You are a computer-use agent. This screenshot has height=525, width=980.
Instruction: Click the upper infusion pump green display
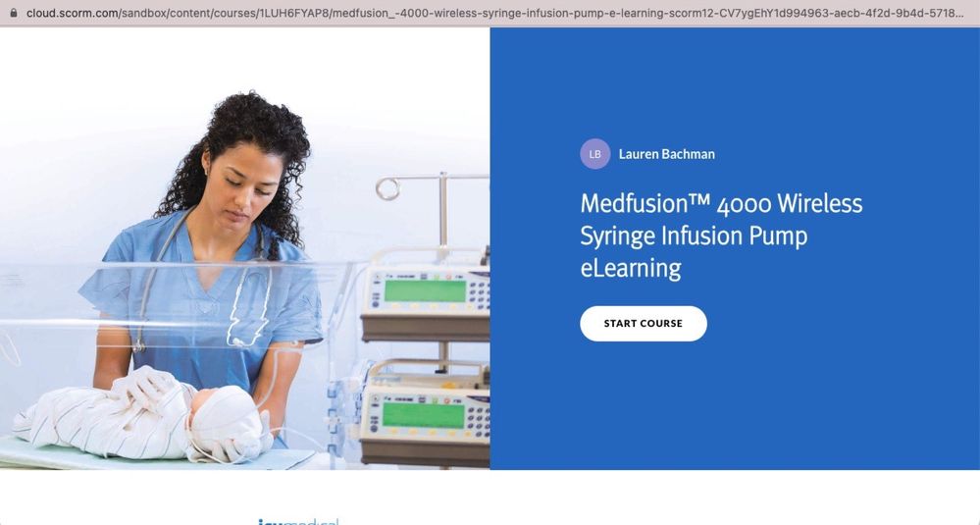tap(425, 290)
